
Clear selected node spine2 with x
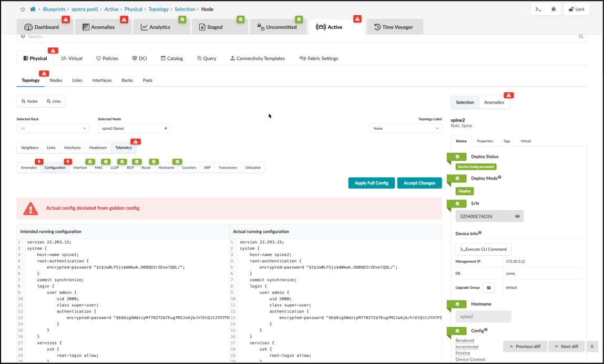[166, 129]
